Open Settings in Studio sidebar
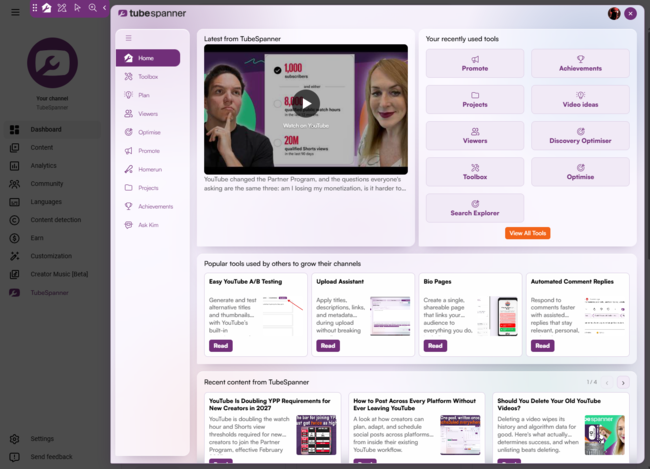This screenshot has height=469, width=650. pyautogui.click(x=52, y=439)
